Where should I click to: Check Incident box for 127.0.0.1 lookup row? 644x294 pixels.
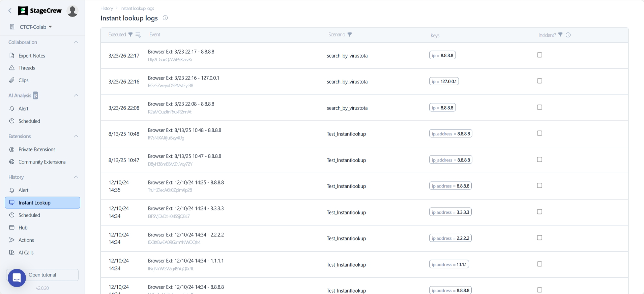pyautogui.click(x=539, y=81)
